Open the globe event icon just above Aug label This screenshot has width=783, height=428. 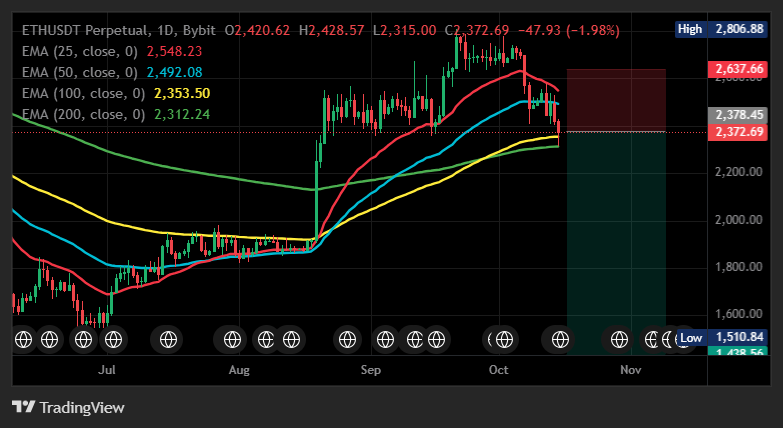tap(232, 340)
